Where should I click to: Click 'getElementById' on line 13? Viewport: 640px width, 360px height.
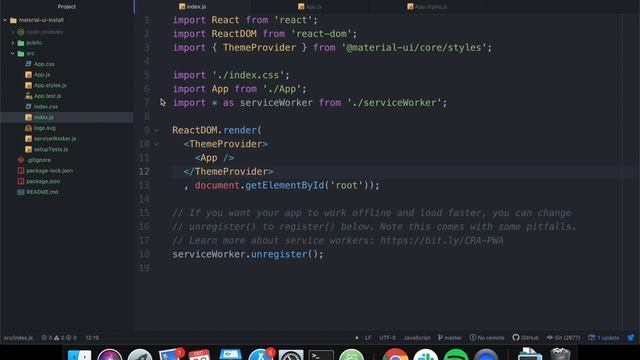pos(284,185)
